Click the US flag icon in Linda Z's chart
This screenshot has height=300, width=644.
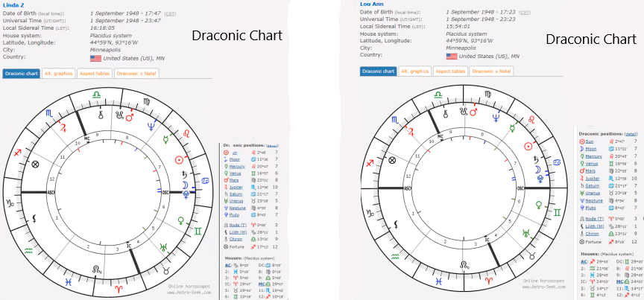[95, 57]
